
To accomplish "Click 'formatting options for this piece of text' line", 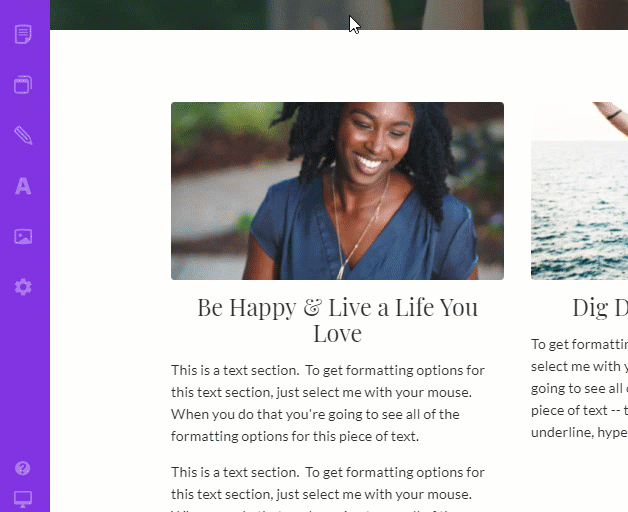I will tap(295, 436).
